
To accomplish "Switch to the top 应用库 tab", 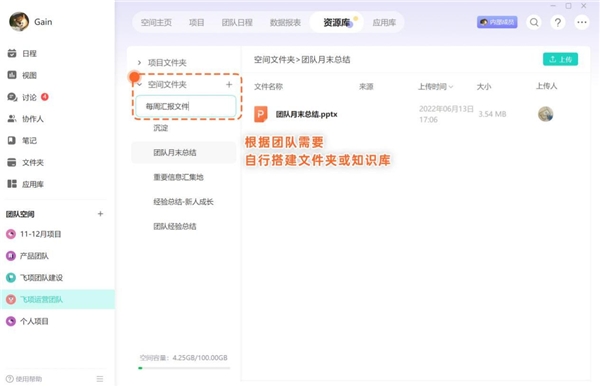I will [x=384, y=23].
